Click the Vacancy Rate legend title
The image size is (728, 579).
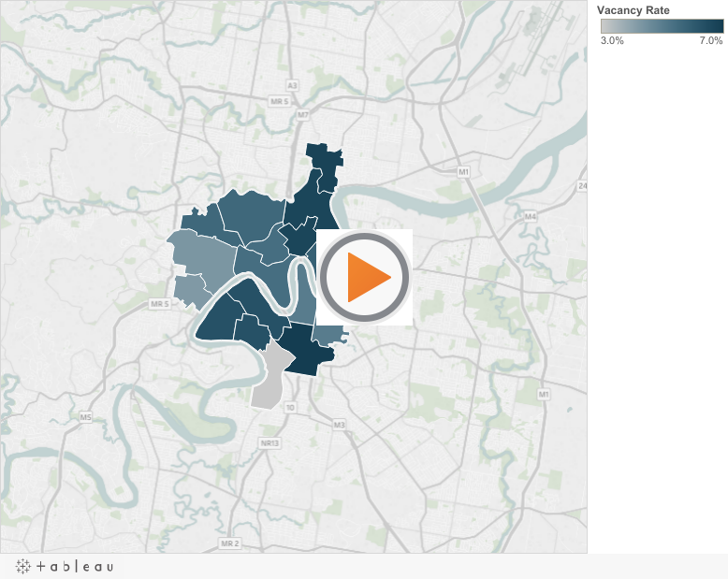pyautogui.click(x=634, y=10)
